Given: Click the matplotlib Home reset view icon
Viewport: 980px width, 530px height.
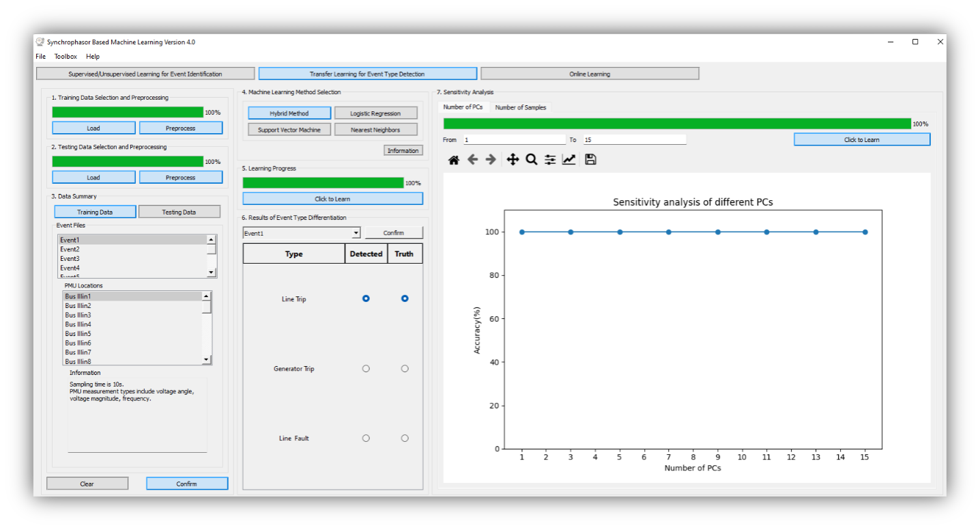Looking at the screenshot, I should click(454, 160).
